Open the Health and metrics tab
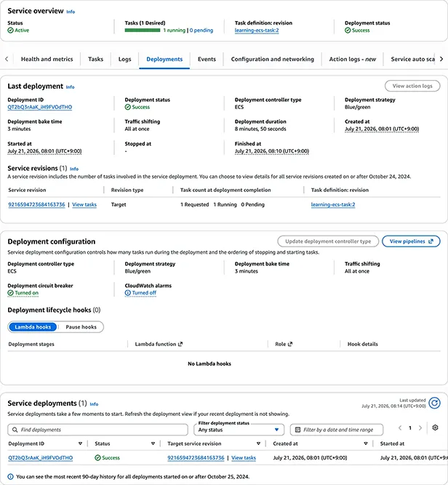 [x=47, y=59]
